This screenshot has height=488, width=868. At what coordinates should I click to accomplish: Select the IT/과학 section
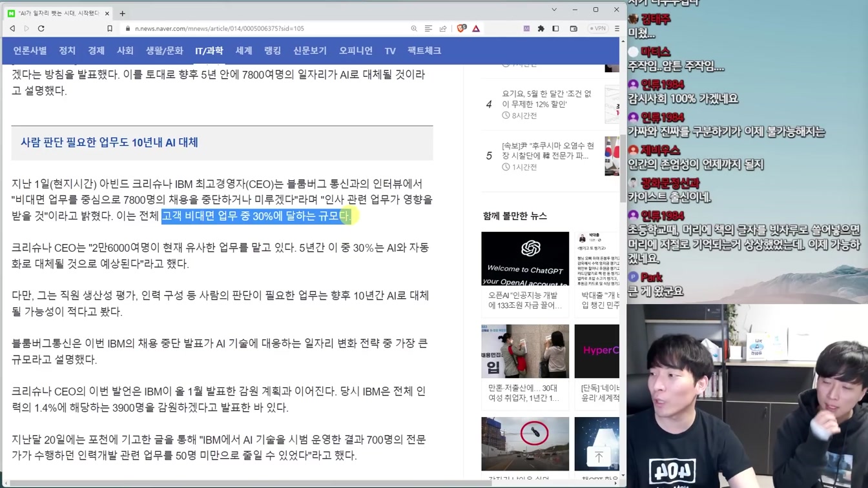click(209, 50)
